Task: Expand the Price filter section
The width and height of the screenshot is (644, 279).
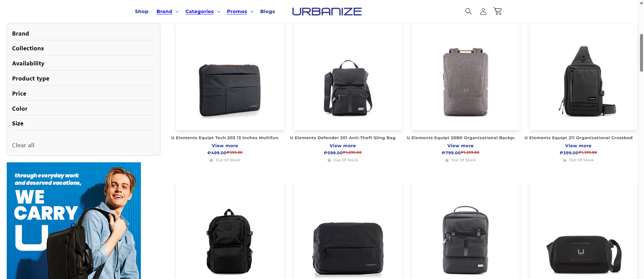Action: [84, 94]
